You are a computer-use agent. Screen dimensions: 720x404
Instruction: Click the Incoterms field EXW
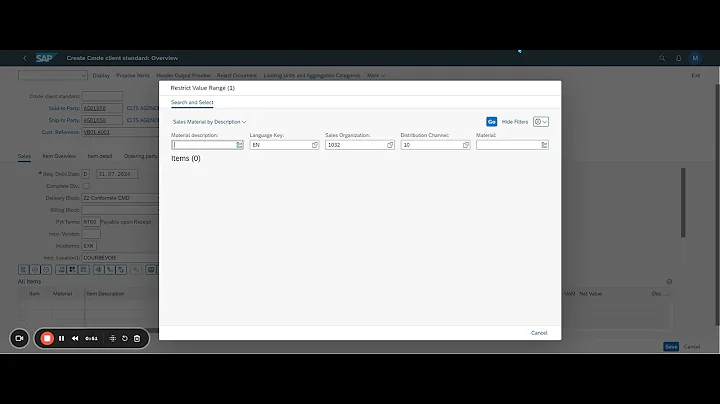tap(89, 246)
